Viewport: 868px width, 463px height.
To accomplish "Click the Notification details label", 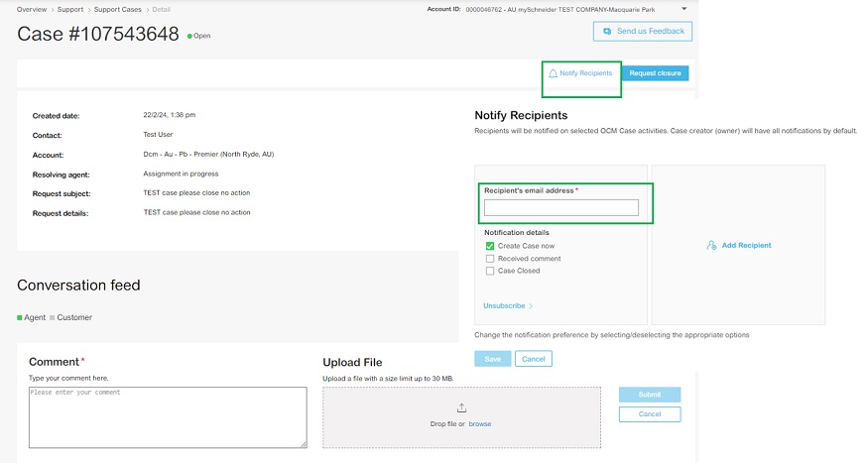I will click(517, 233).
